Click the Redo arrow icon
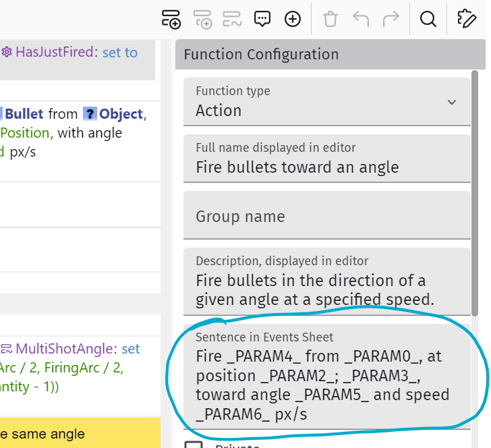Screen dimensions: 491x448 [391, 19]
